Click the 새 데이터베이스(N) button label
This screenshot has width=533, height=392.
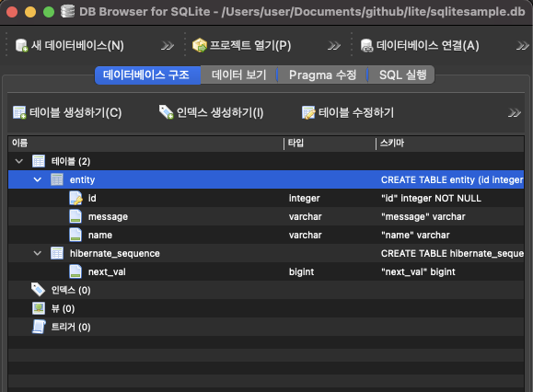(77, 45)
